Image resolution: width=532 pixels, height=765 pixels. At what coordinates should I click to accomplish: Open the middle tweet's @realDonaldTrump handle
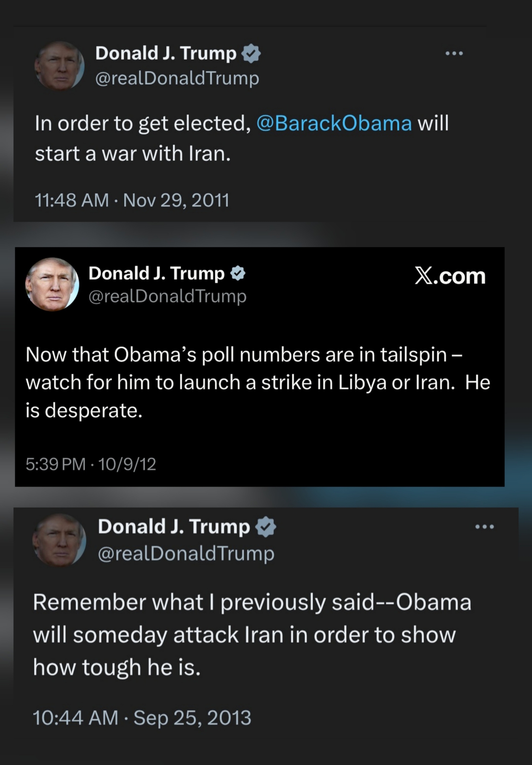pos(167,296)
